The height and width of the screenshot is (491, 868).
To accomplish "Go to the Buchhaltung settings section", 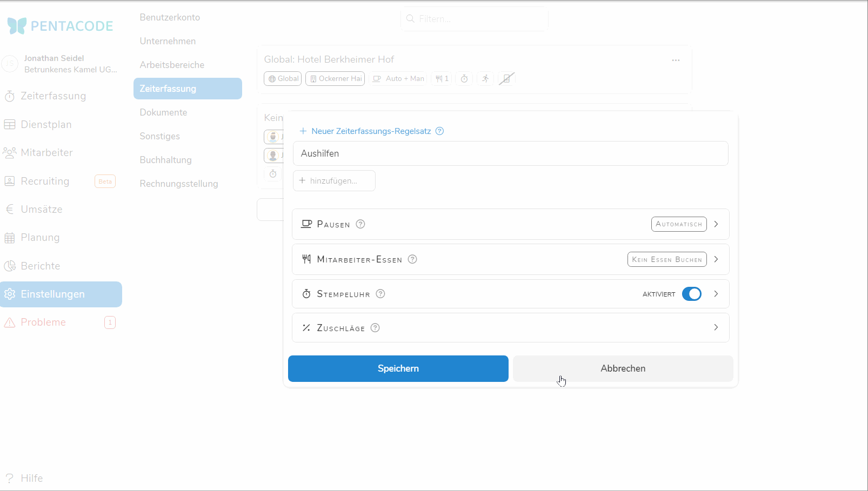I will pyautogui.click(x=165, y=160).
